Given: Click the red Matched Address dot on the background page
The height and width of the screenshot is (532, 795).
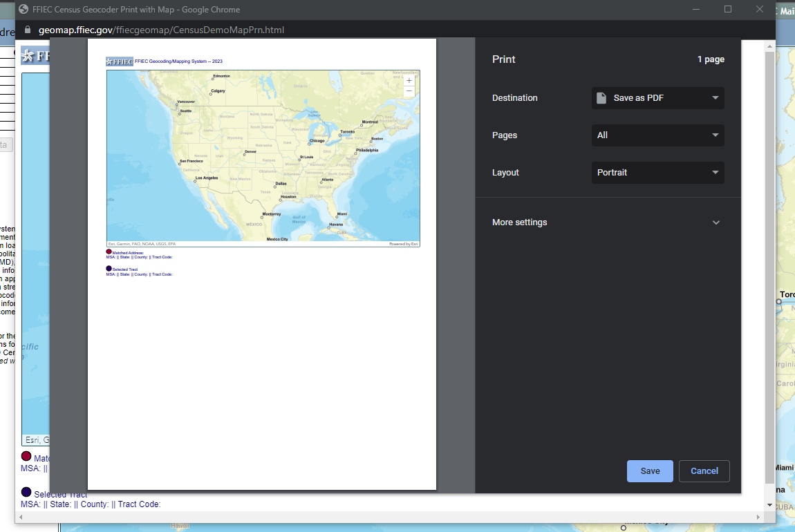Looking at the screenshot, I should point(26,456).
